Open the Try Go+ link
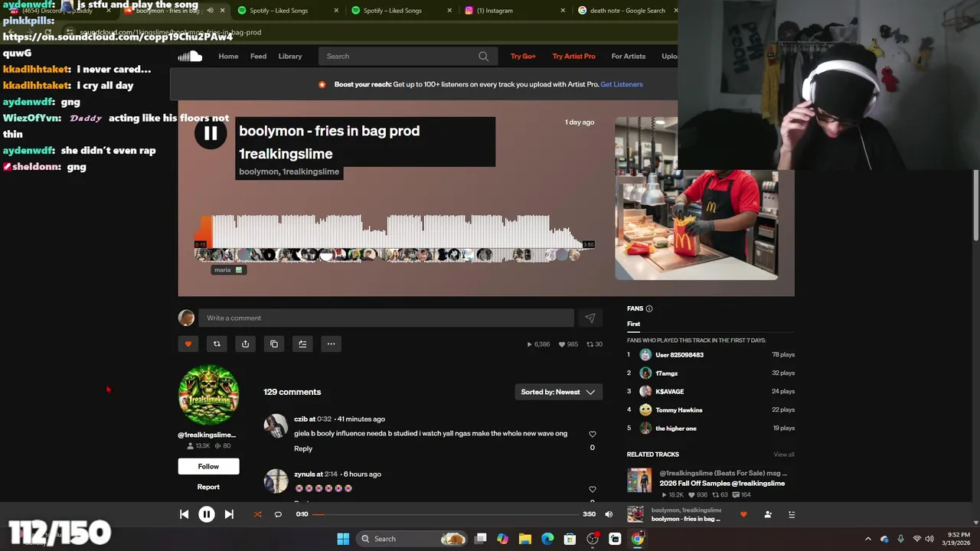This screenshot has height=551, width=980. (523, 56)
